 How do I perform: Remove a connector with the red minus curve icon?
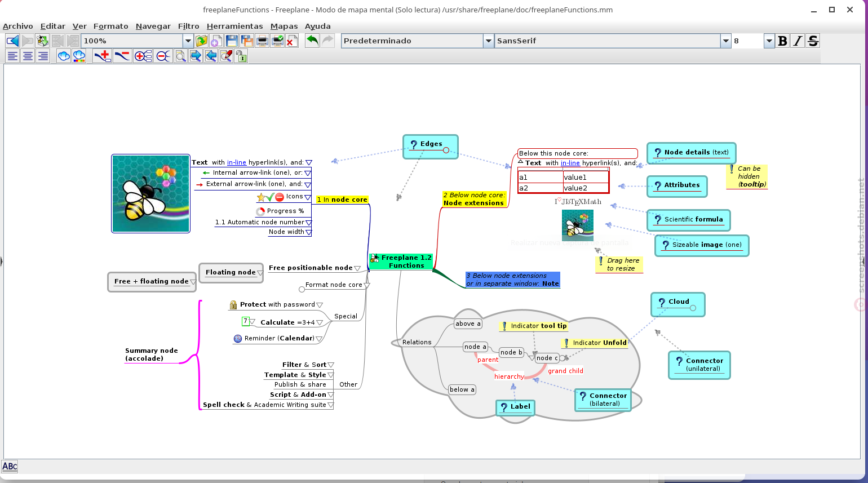[122, 56]
